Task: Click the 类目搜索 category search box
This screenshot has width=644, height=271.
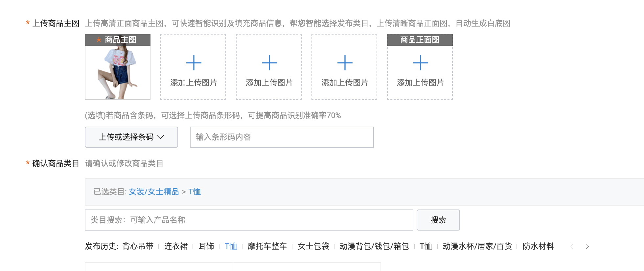Action: tap(249, 220)
